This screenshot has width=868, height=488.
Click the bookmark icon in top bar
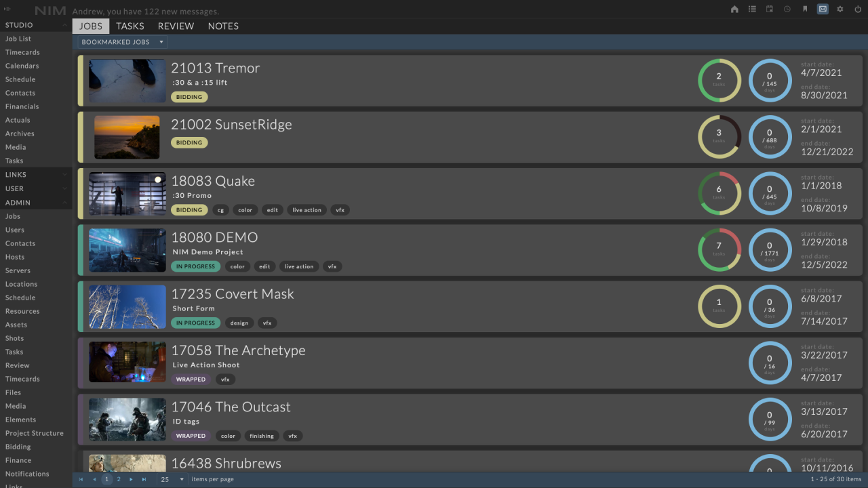805,9
